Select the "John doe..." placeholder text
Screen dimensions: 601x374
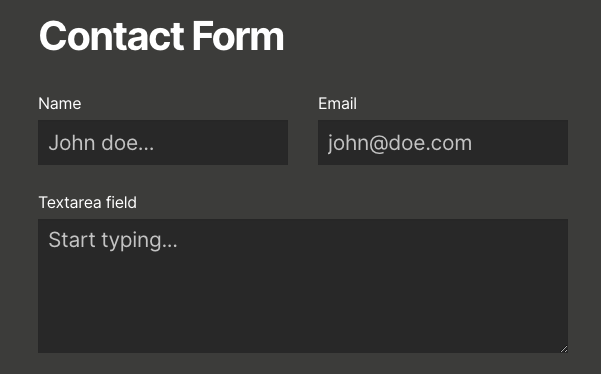[x=101, y=143]
